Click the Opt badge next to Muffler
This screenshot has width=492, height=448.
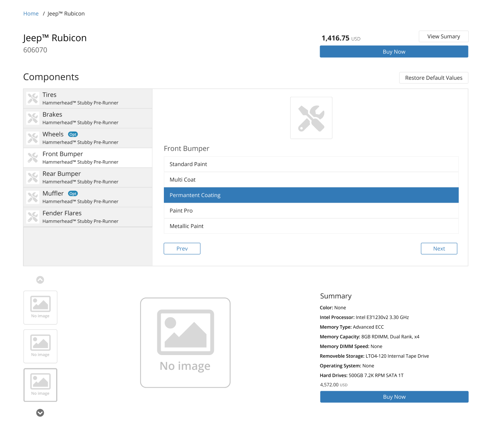[73, 194]
